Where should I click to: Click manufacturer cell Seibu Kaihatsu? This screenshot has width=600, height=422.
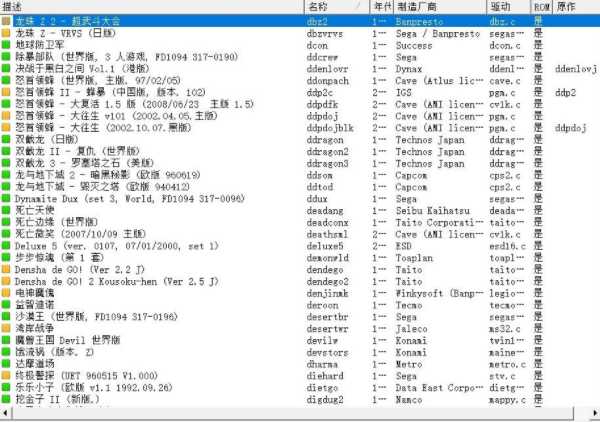pyautogui.click(x=432, y=210)
